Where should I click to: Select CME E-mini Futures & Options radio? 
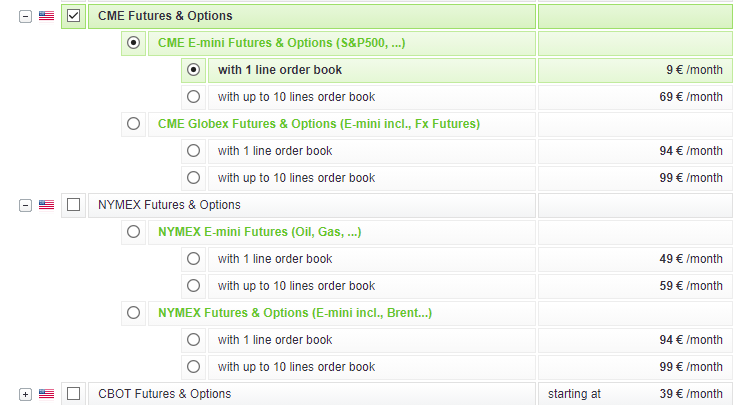pos(133,43)
